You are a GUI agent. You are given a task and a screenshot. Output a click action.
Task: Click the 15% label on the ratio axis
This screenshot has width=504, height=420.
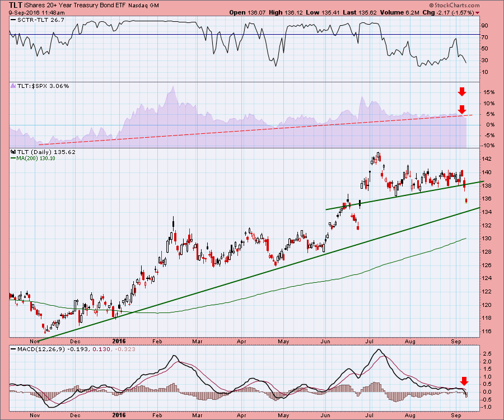(x=488, y=92)
